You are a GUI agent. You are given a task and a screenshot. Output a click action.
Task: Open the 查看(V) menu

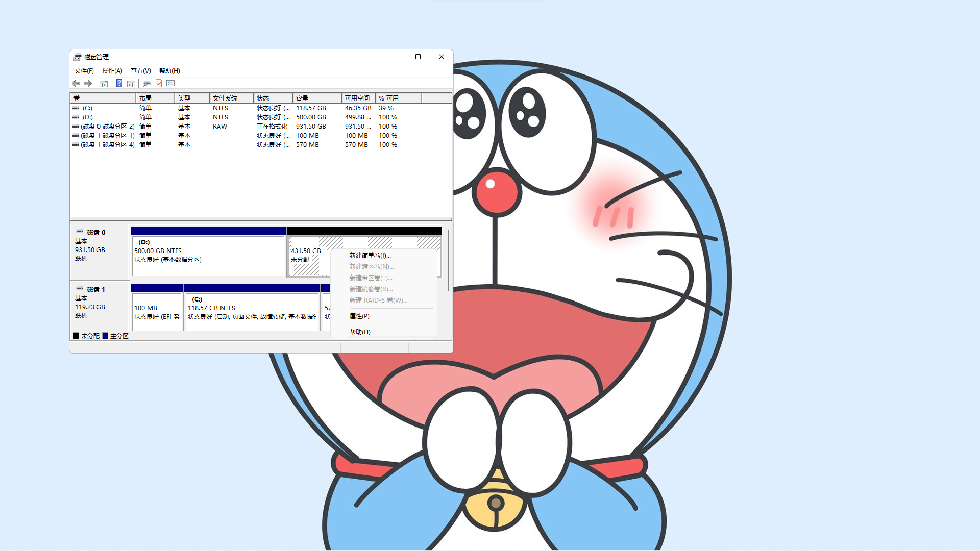[x=140, y=71]
